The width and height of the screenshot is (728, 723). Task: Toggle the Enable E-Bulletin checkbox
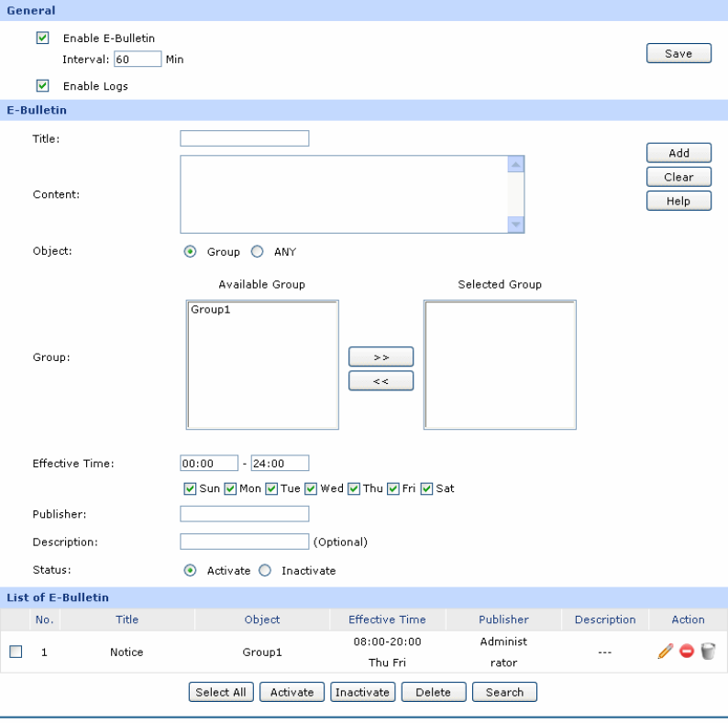click(41, 38)
